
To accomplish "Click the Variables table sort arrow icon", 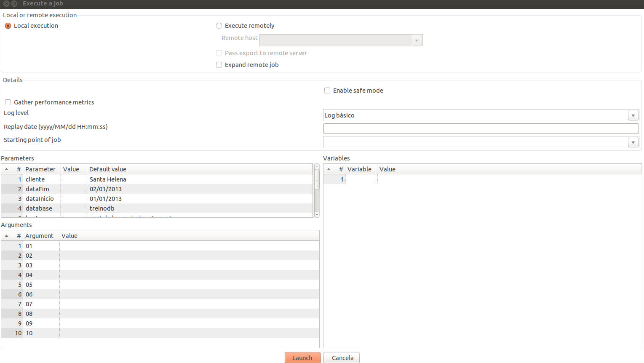I will [x=329, y=169].
